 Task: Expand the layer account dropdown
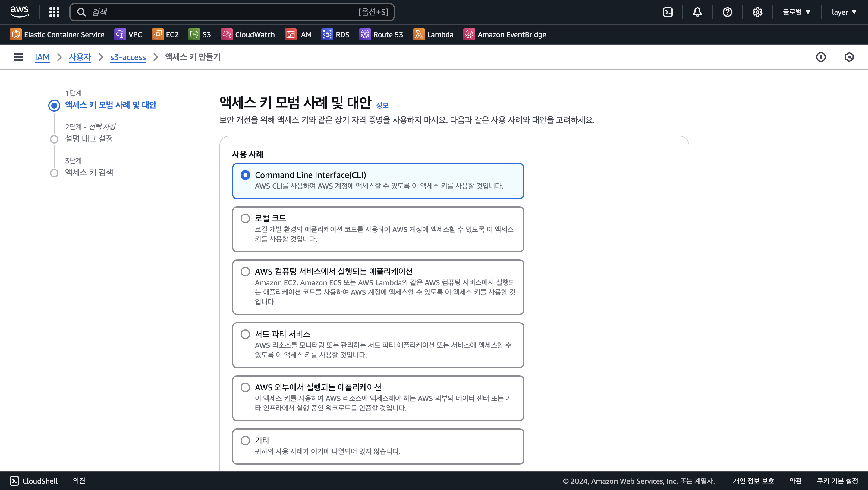(x=844, y=12)
